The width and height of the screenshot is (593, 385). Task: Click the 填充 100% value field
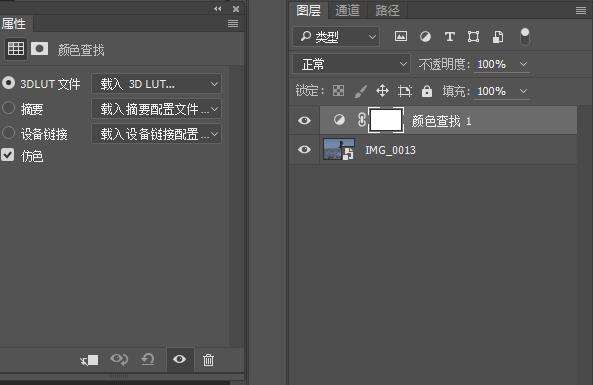point(492,91)
